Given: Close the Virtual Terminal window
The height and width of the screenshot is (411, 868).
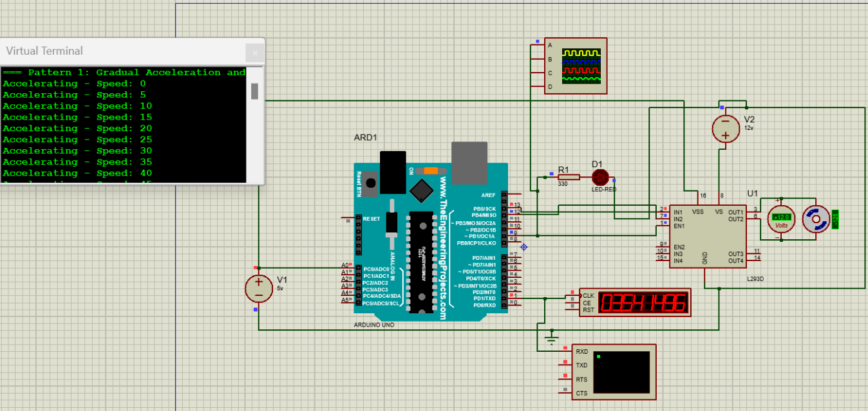Looking at the screenshot, I should click(x=254, y=53).
